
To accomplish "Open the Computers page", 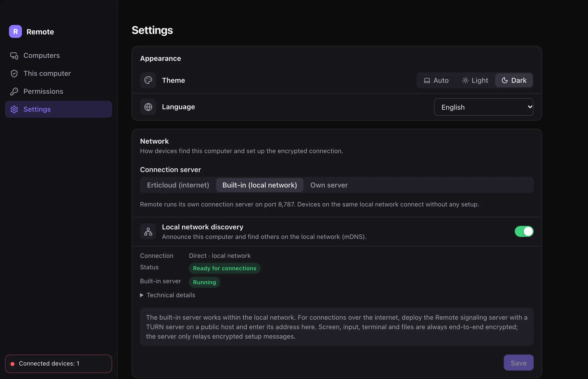I will 59,55.
